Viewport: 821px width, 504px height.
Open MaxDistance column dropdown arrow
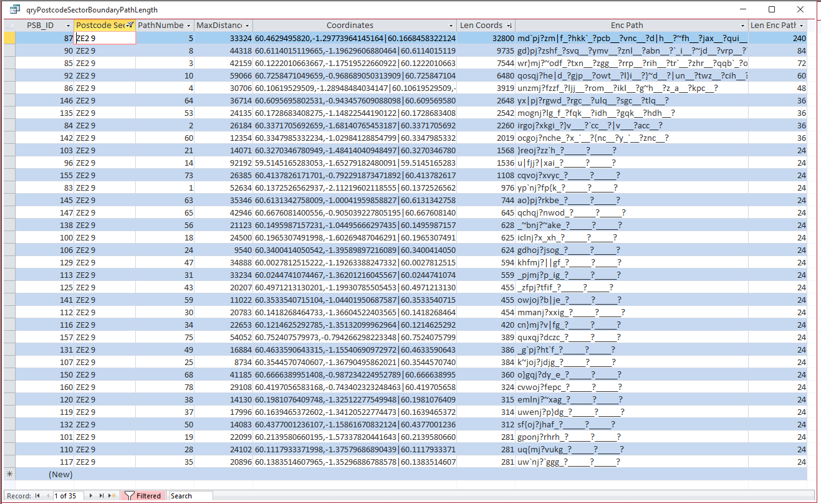pyautogui.click(x=247, y=26)
